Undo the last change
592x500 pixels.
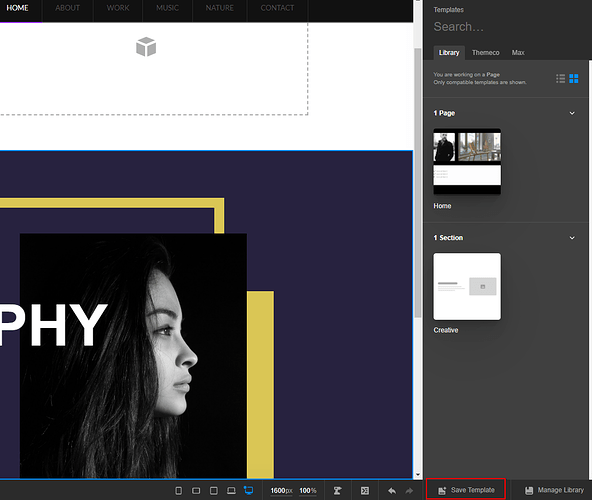(x=392, y=491)
